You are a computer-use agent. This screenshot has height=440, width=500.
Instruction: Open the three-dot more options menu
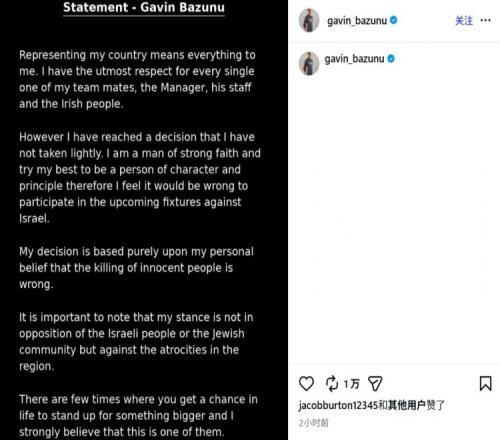coord(485,20)
